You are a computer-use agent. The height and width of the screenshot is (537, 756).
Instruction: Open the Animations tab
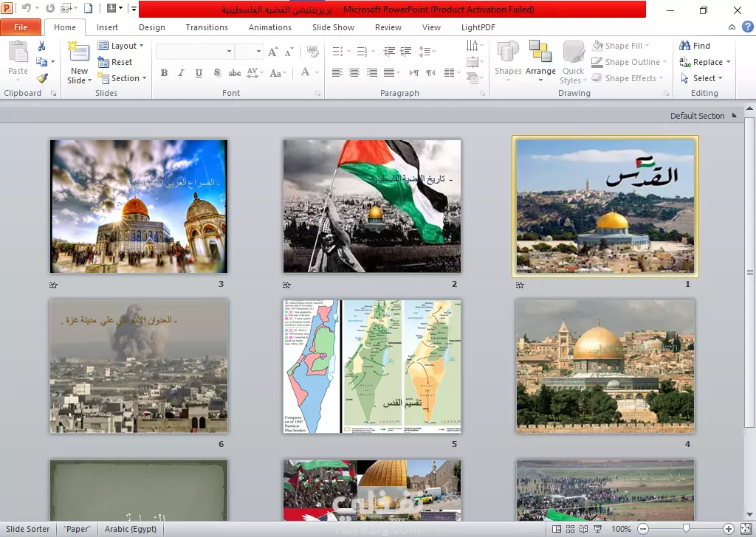270,27
